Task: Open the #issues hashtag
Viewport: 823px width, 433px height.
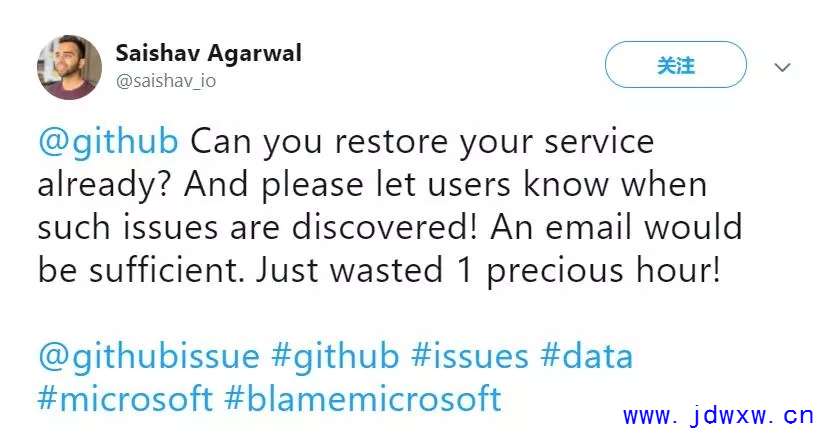Action: 469,356
